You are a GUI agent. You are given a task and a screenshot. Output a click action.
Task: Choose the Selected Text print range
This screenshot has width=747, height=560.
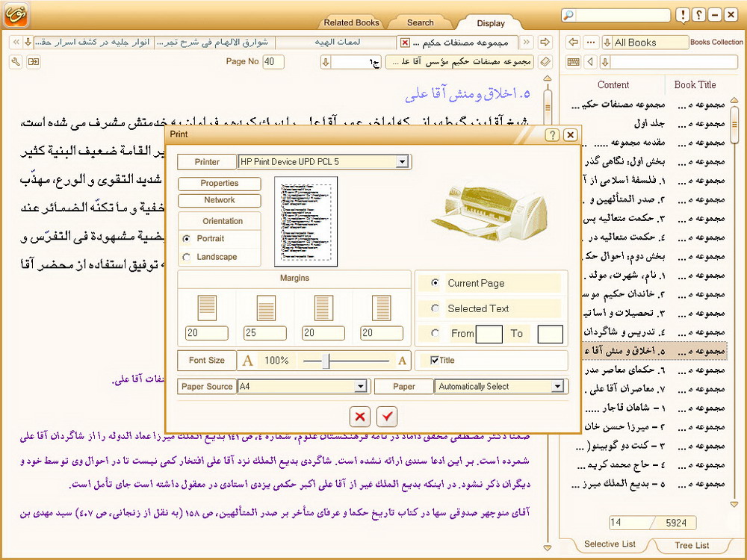pyautogui.click(x=436, y=308)
